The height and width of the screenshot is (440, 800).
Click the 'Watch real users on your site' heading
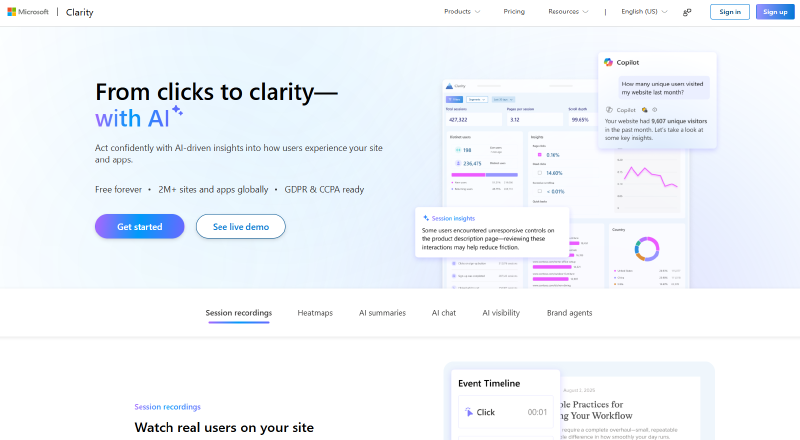pyautogui.click(x=224, y=428)
